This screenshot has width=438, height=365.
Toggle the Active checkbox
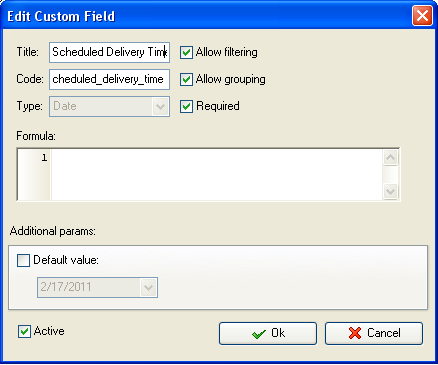pyautogui.click(x=24, y=332)
